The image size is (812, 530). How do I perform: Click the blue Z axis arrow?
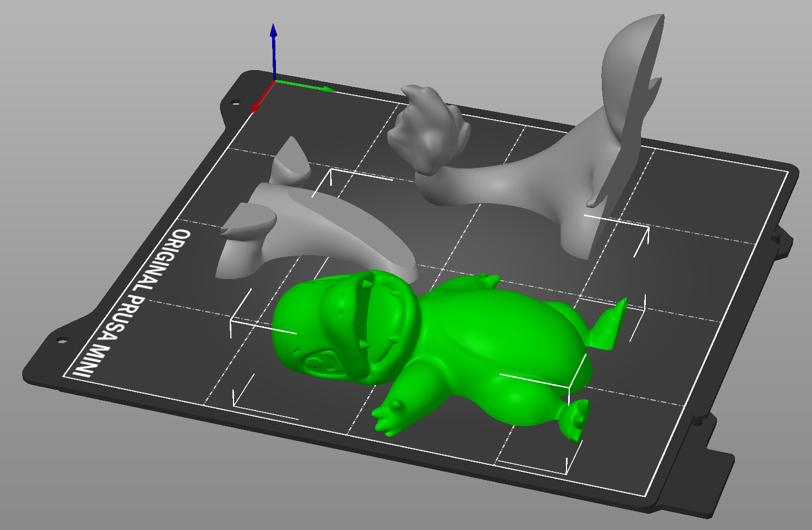click(274, 52)
